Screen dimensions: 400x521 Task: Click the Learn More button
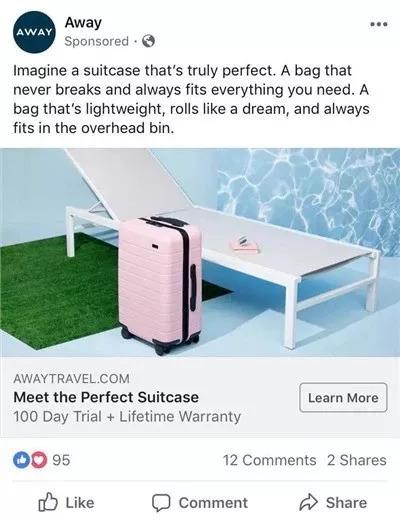click(343, 398)
